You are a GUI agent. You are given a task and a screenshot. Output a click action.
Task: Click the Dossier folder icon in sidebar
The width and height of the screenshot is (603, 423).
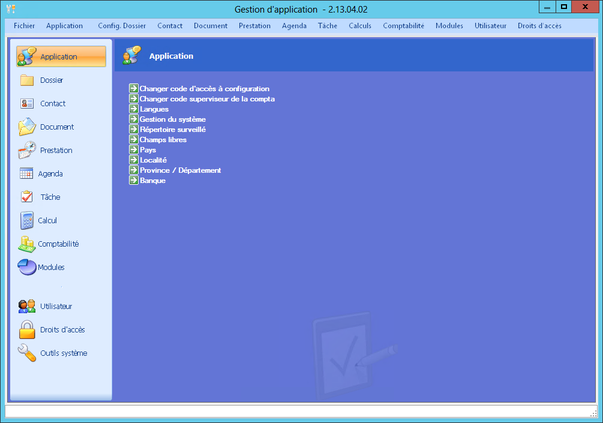pyautogui.click(x=27, y=80)
